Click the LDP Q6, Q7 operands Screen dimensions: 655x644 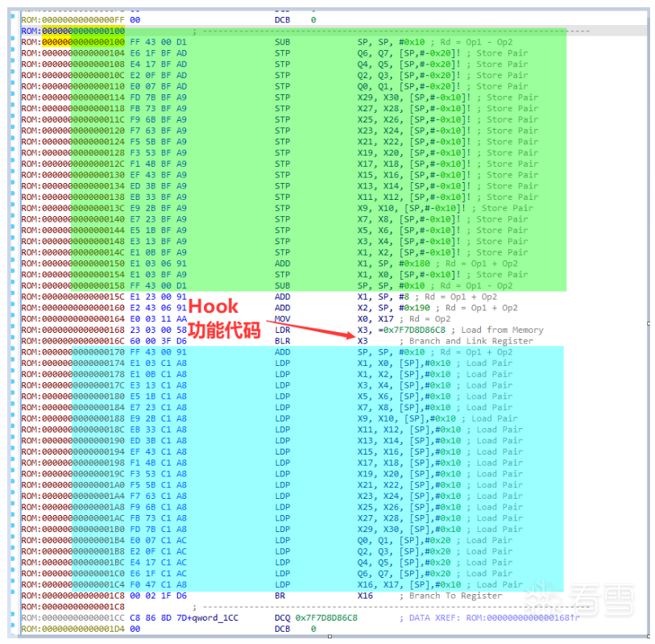[404, 574]
